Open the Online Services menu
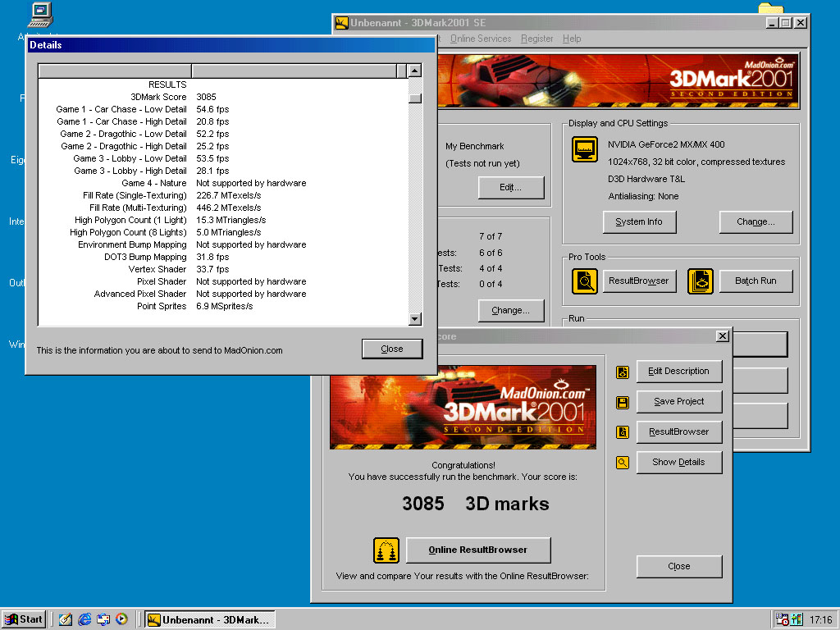 [480, 39]
